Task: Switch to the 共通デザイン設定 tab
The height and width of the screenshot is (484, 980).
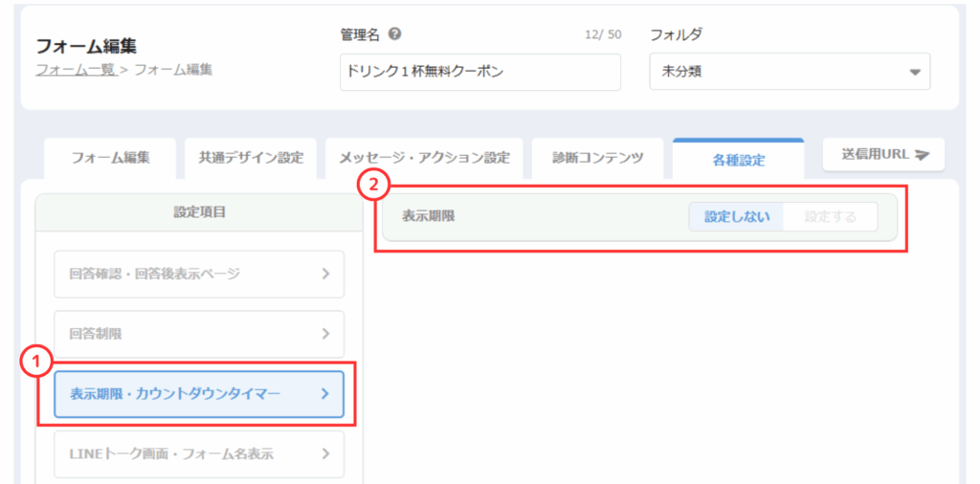Action: pos(251,159)
